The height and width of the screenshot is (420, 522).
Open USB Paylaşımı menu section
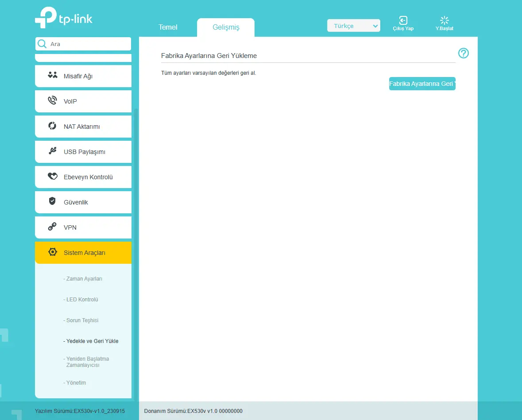tap(83, 152)
